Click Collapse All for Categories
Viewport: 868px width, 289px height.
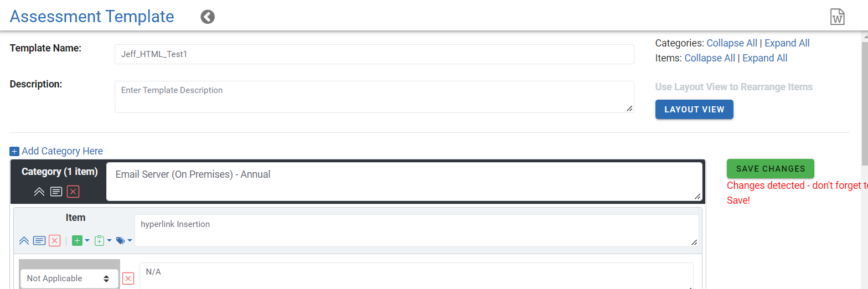[x=732, y=43]
